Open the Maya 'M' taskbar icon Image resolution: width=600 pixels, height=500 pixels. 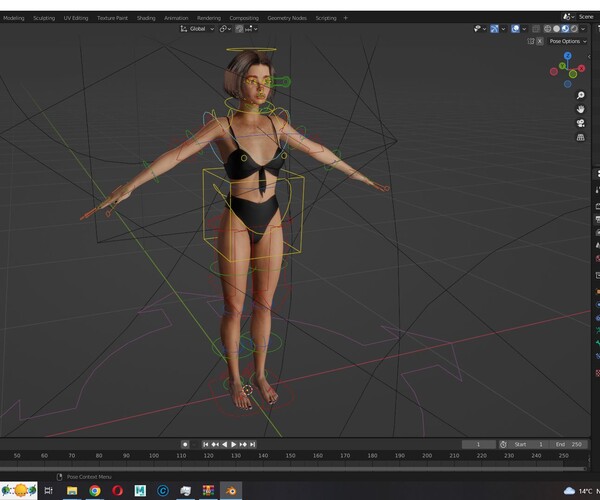coord(140,490)
